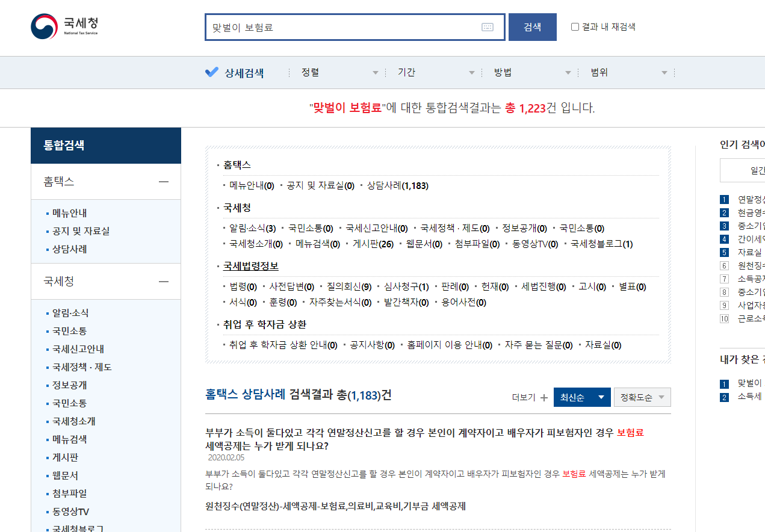
Task: Click the 원천징수(연말정산) category path text
Action: click(x=335, y=507)
